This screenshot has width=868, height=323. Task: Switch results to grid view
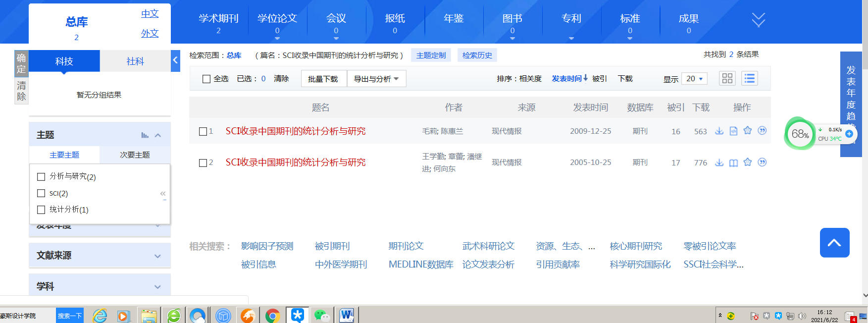[727, 78]
